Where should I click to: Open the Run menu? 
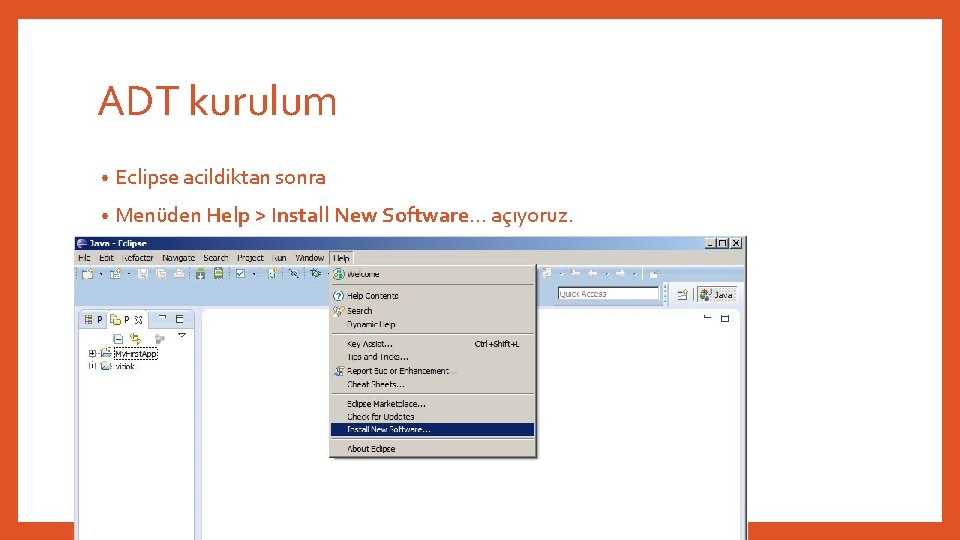[279, 258]
